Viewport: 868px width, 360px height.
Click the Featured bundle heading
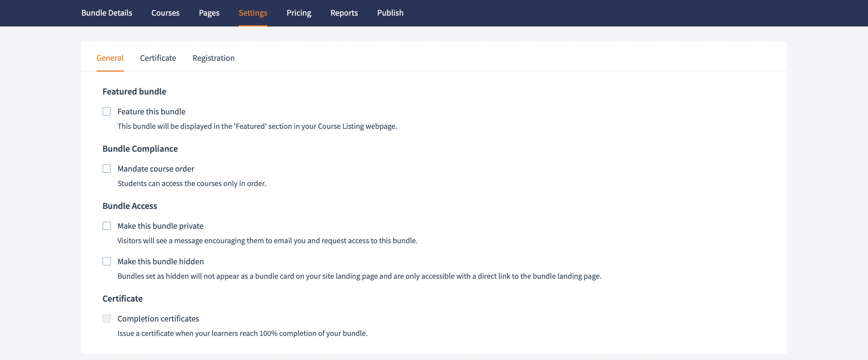click(134, 92)
